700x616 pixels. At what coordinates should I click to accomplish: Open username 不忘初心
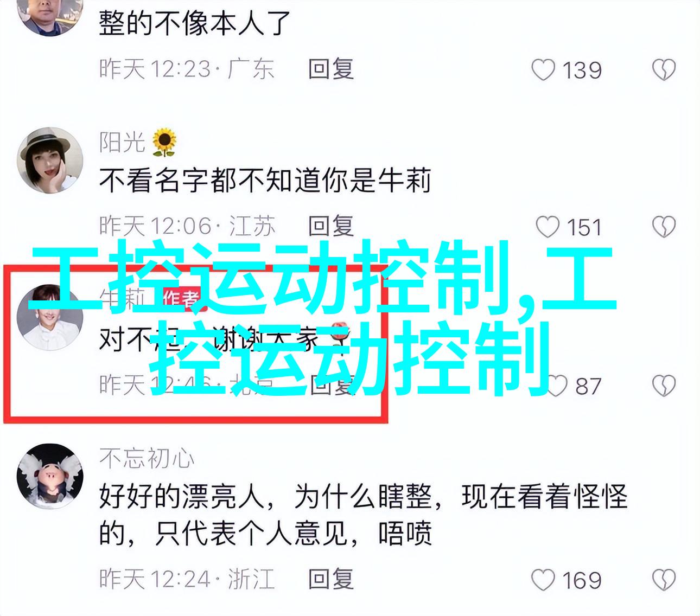pyautogui.click(x=147, y=459)
